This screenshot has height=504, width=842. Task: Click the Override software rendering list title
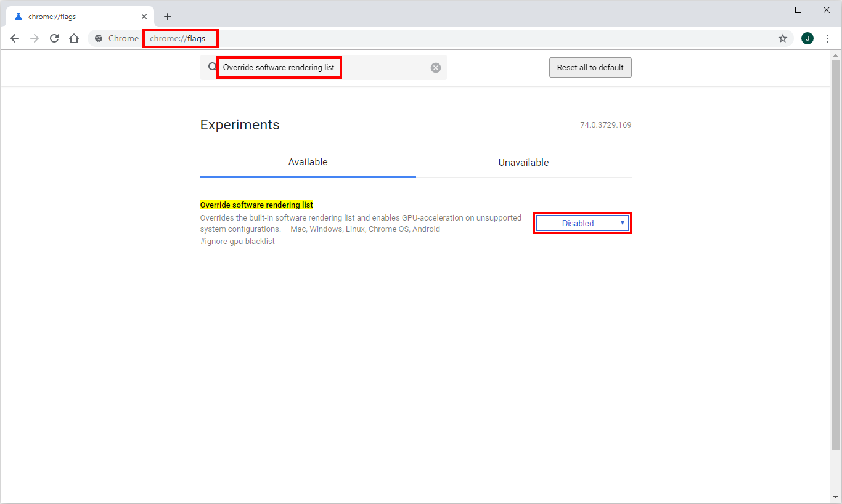coord(256,205)
